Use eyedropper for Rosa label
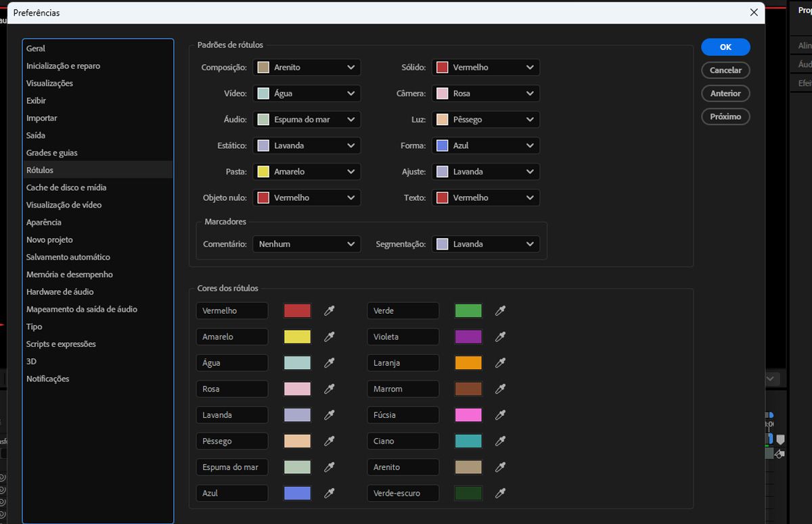This screenshot has width=812, height=524. (330, 389)
